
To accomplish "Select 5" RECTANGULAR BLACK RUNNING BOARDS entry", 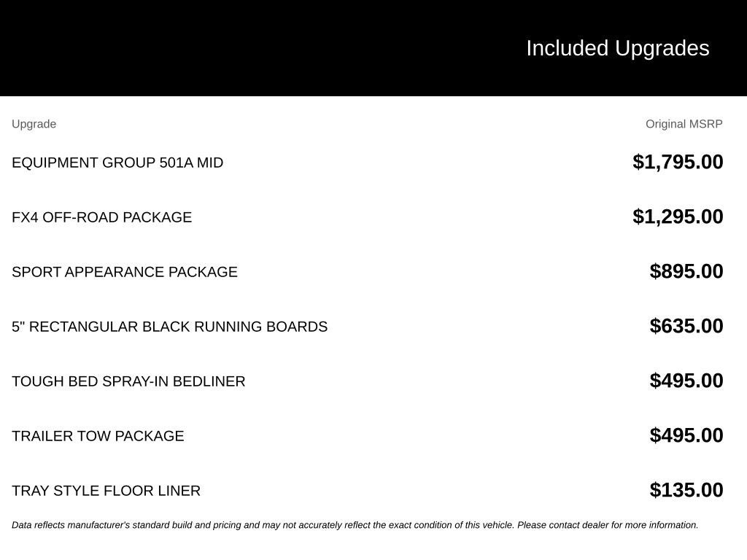I will coord(169,327).
